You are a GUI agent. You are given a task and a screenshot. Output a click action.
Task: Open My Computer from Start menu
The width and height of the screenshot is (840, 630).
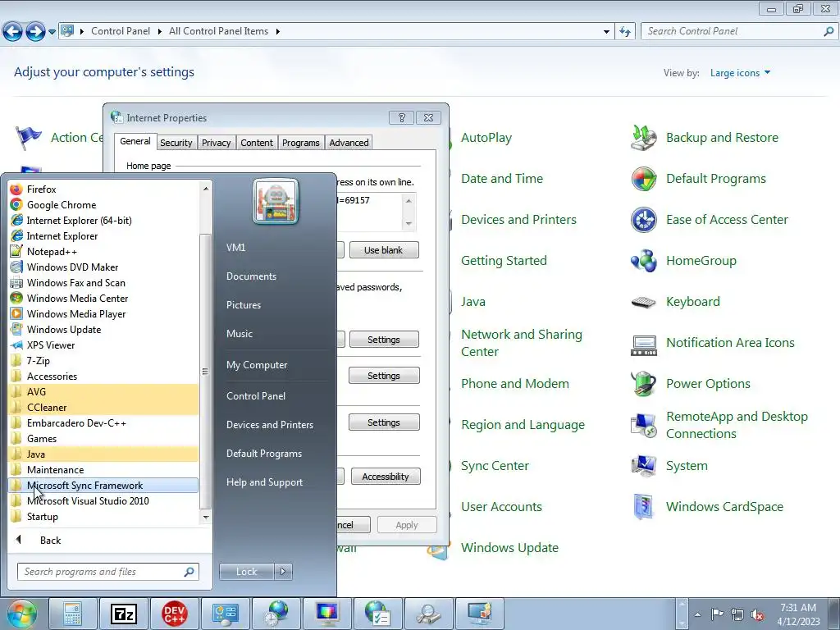257,365
